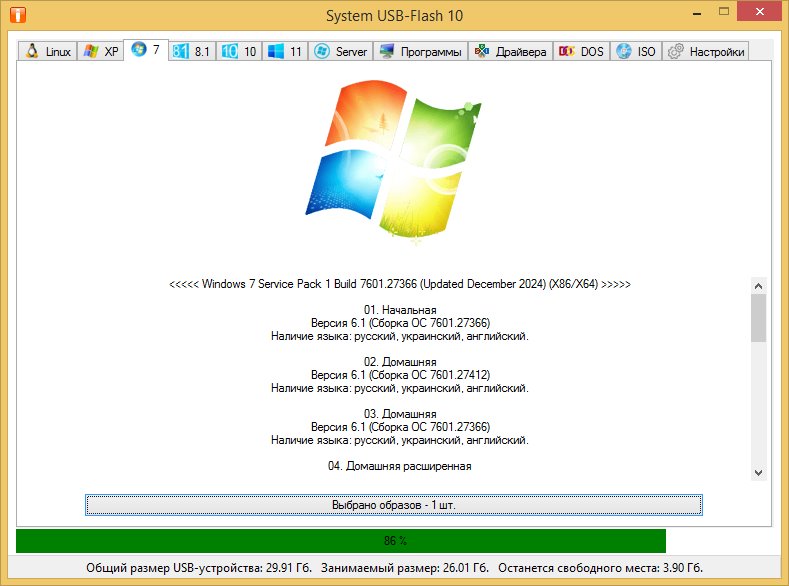Switch to the Windows 11 icon tab

tap(276, 52)
